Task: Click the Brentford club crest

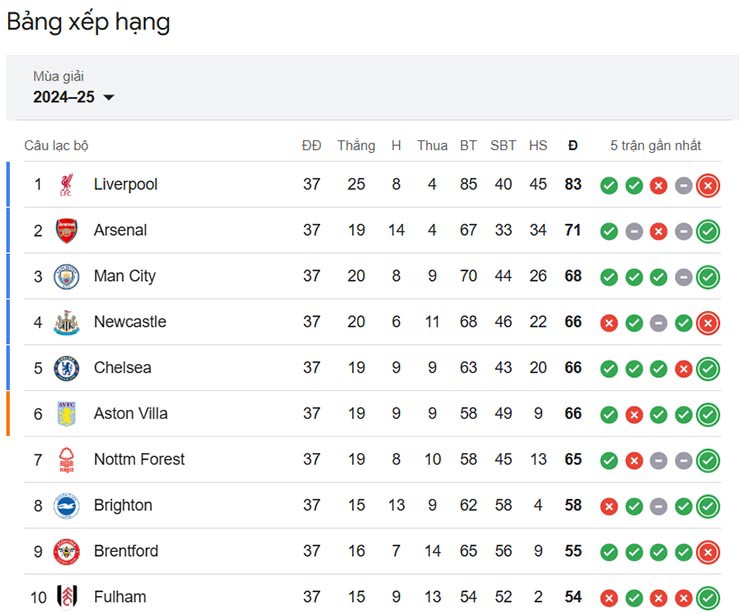Action: 66,551
